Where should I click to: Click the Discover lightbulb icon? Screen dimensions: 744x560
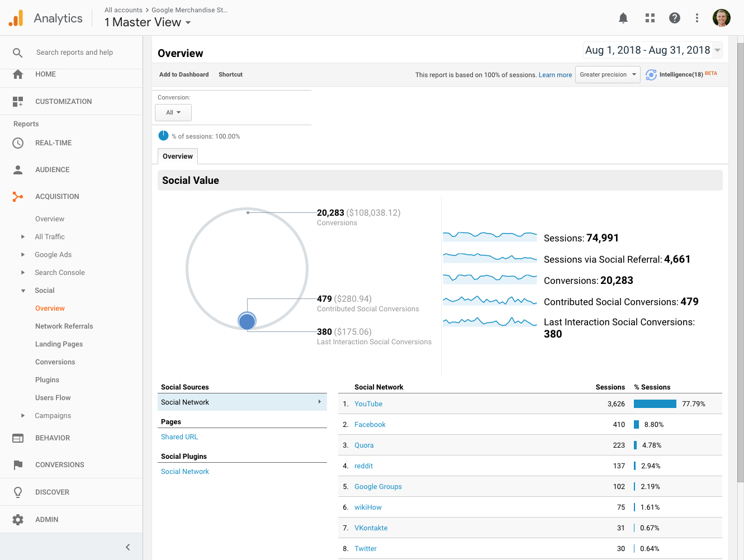(x=18, y=492)
